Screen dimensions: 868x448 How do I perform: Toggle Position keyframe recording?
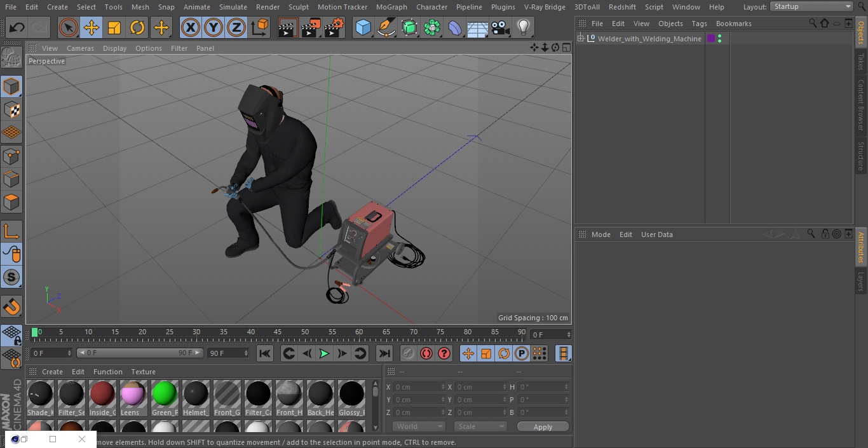coord(468,353)
